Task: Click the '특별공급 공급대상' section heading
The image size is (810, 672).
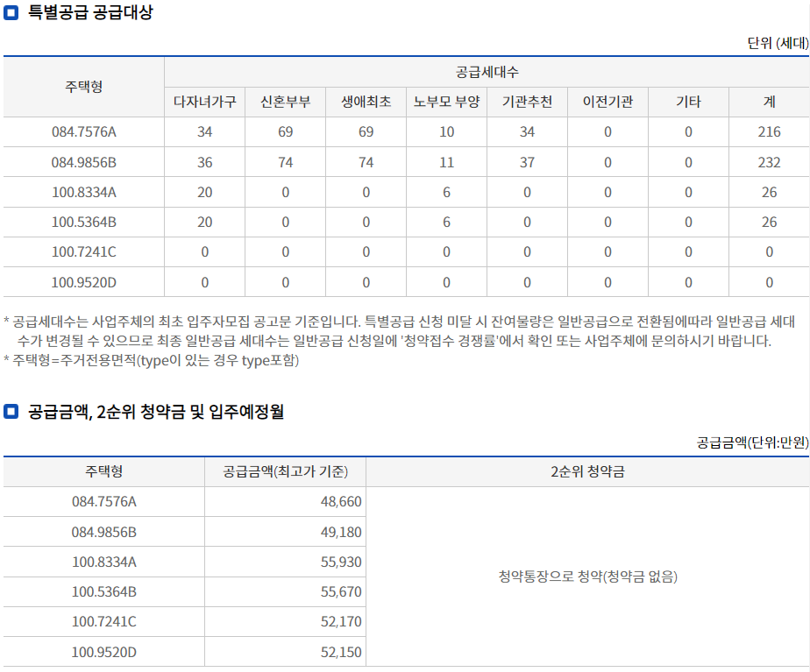Action: pyautogui.click(x=90, y=12)
